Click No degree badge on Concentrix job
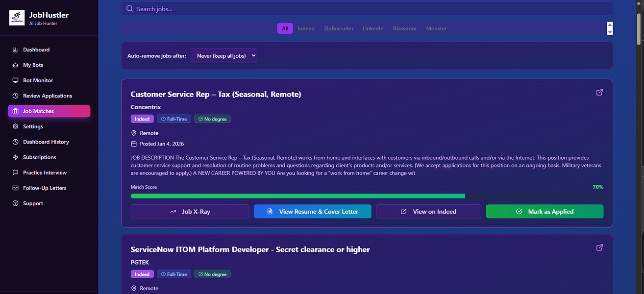 [x=212, y=119]
